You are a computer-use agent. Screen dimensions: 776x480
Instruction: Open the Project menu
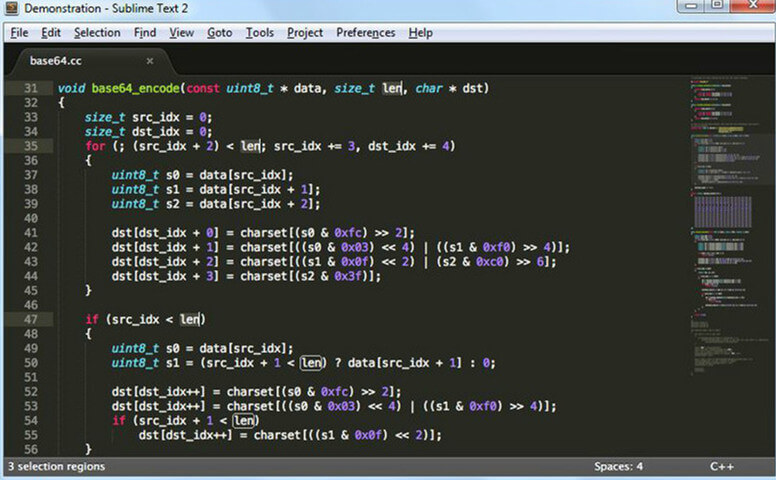click(x=305, y=33)
